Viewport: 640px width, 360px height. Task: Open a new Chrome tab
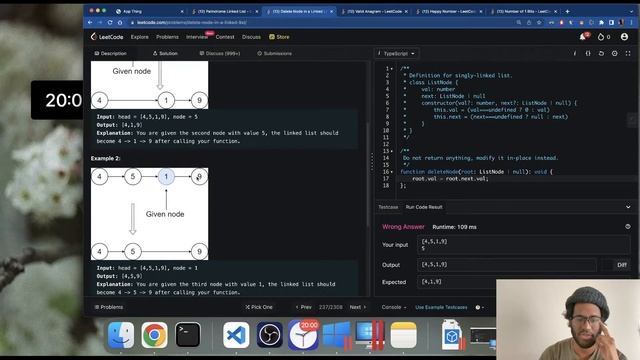pos(567,11)
